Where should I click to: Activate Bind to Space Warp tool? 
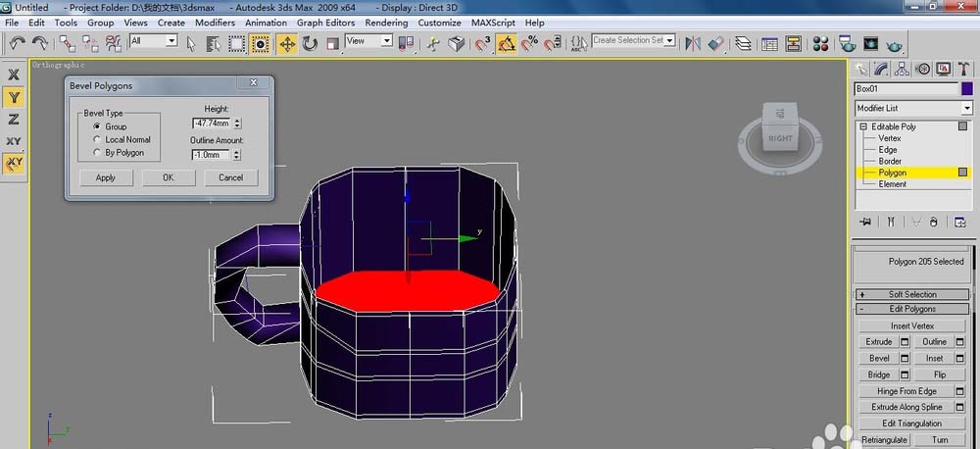coord(113,43)
